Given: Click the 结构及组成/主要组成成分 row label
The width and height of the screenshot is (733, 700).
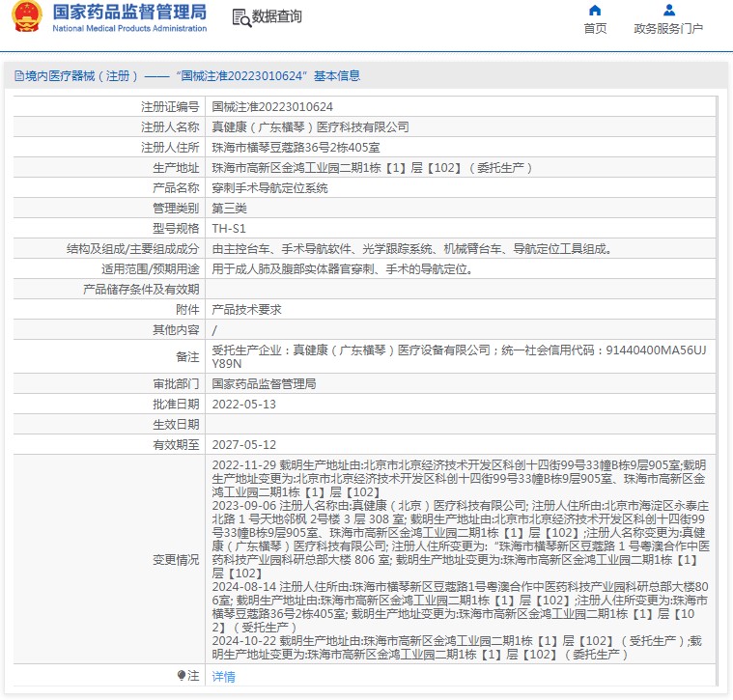Looking at the screenshot, I should 132,249.
